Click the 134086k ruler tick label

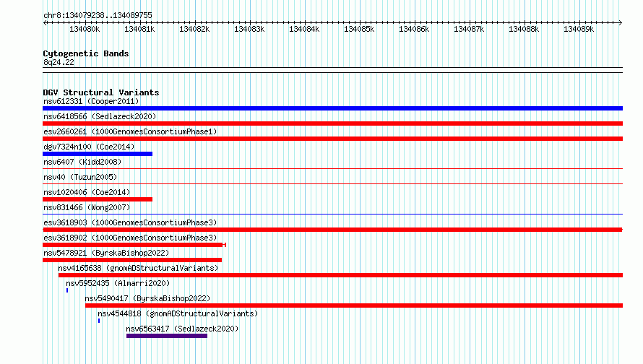[414, 29]
